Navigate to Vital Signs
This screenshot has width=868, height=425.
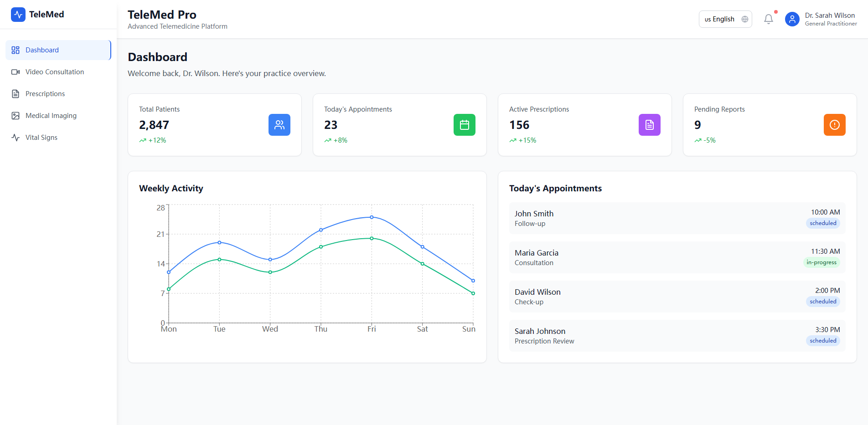click(41, 138)
